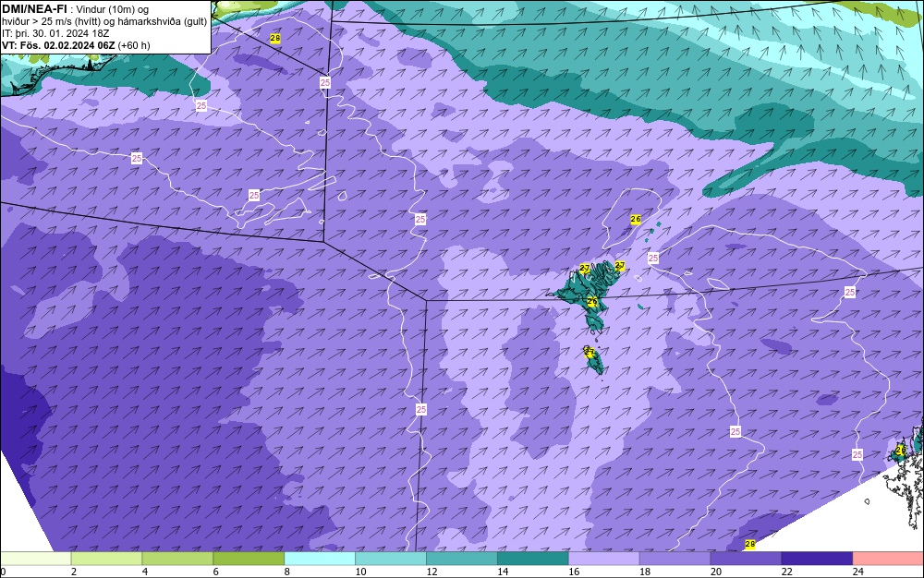
Task: Click the legend scale label '6'
Action: click(x=215, y=572)
